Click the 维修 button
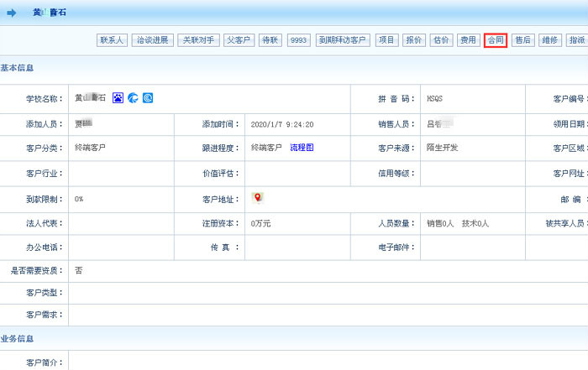This screenshot has height=370, width=588. pos(549,40)
